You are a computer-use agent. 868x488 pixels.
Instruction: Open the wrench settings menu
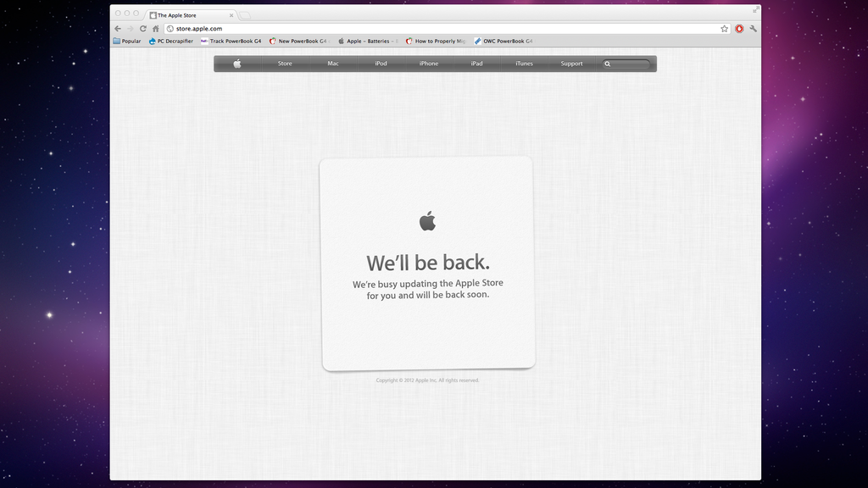[x=753, y=29]
